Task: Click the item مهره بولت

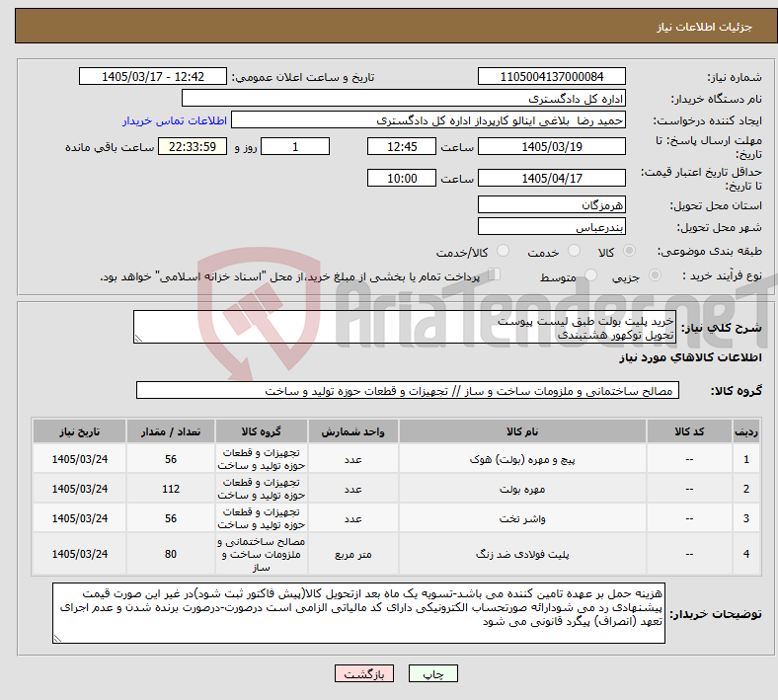Action: click(522, 489)
